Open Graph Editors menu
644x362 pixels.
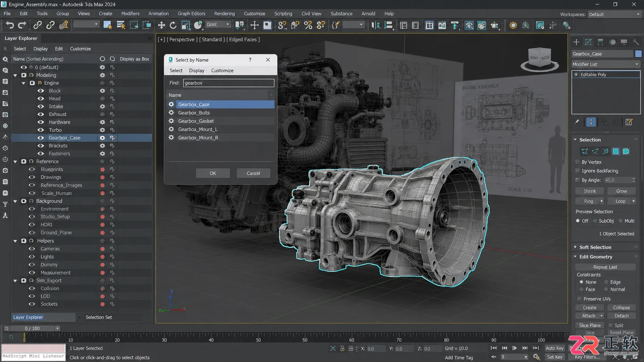coord(191,13)
